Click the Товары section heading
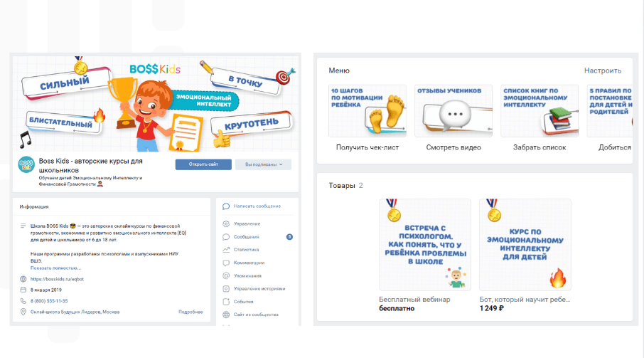Viewport: 644px width, 358px height. pyautogui.click(x=342, y=186)
